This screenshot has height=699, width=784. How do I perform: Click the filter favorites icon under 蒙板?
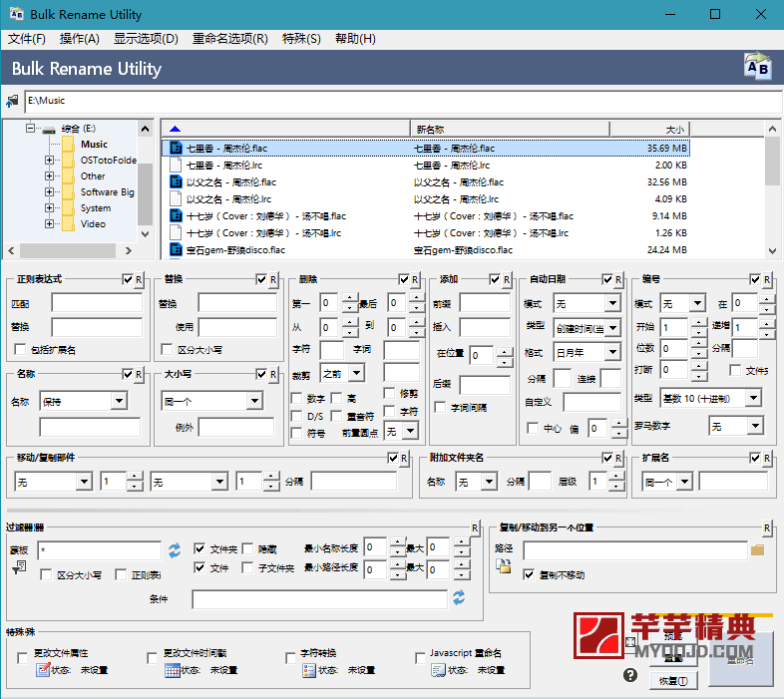[19, 568]
